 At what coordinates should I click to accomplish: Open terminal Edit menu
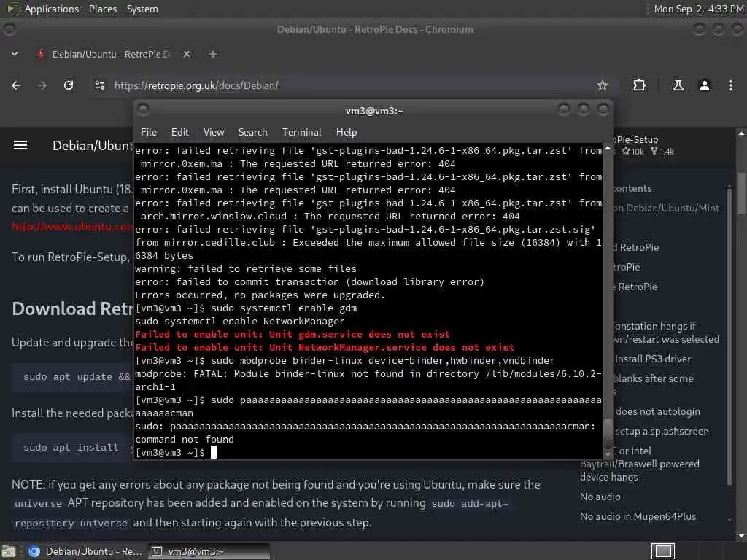(179, 133)
